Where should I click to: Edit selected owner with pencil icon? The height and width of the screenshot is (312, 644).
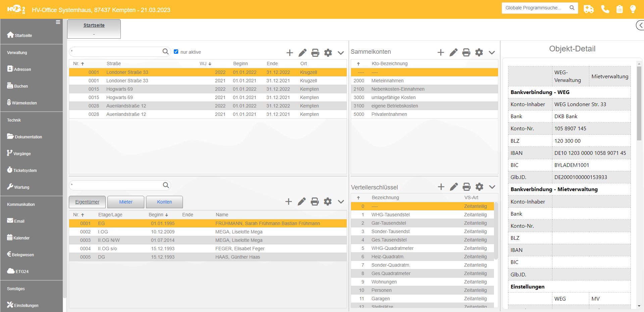pyautogui.click(x=302, y=202)
